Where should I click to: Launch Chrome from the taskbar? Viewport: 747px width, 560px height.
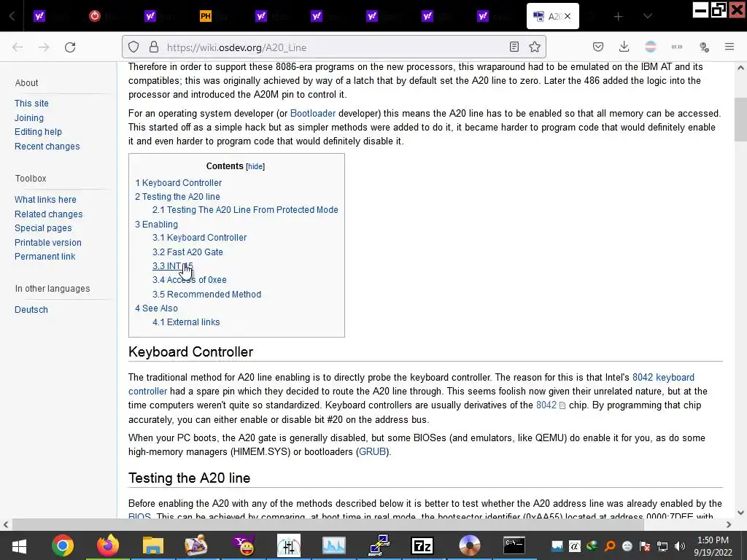pyautogui.click(x=63, y=545)
